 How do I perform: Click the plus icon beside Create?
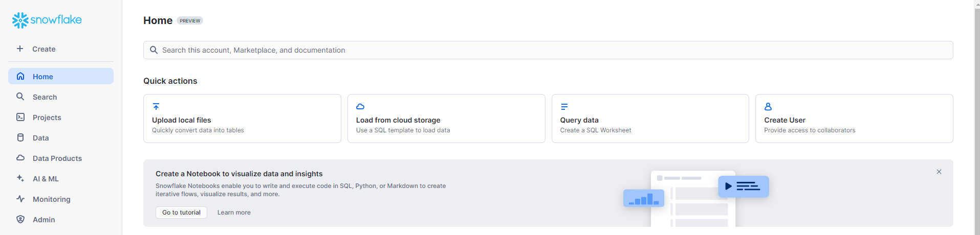[20, 49]
